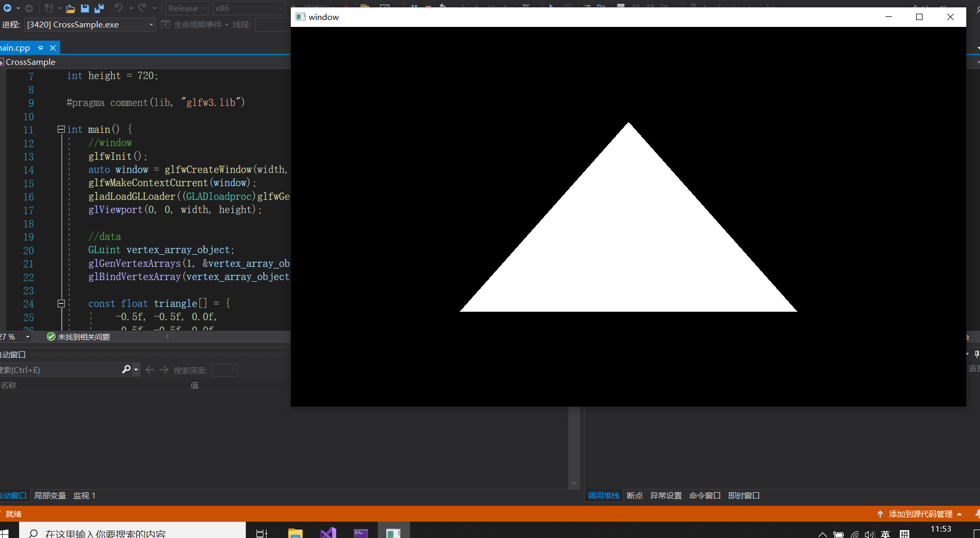Click the navigate forward arrow icon
This screenshot has height=538, width=980.
[x=29, y=8]
